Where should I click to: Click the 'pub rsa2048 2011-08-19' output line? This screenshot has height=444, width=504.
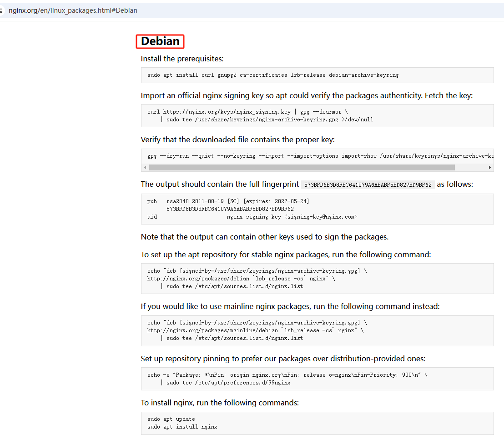pos(228,201)
